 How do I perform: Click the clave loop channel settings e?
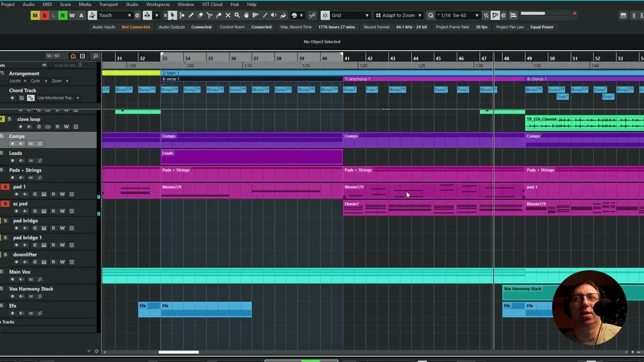point(39,127)
